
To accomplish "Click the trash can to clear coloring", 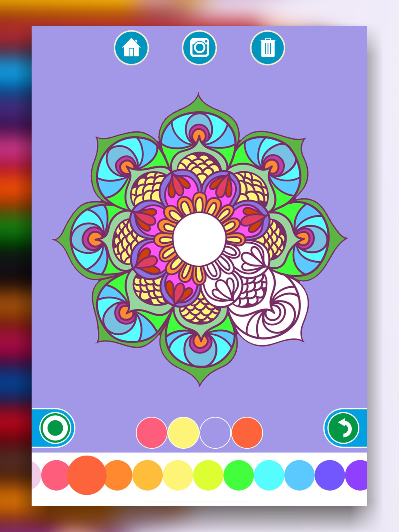I will click(267, 48).
